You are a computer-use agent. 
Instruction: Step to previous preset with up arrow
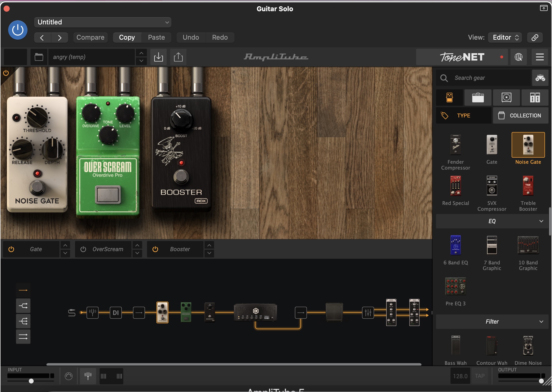click(141, 53)
